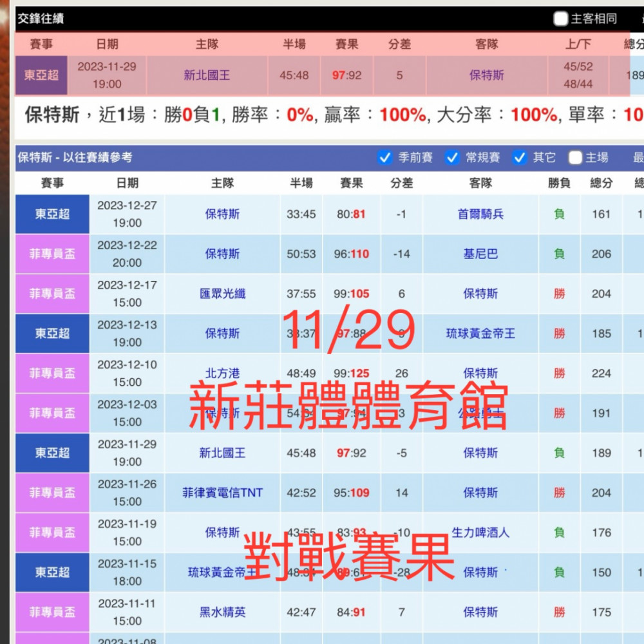Select 菲專員盃 tag on 2023-12-17 row
The width and height of the screenshot is (644, 644).
coord(52,294)
